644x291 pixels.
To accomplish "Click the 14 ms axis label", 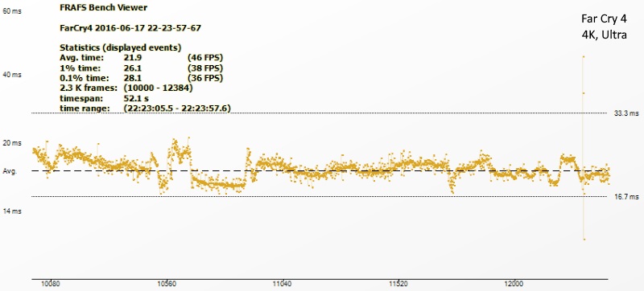I will 12,211.
